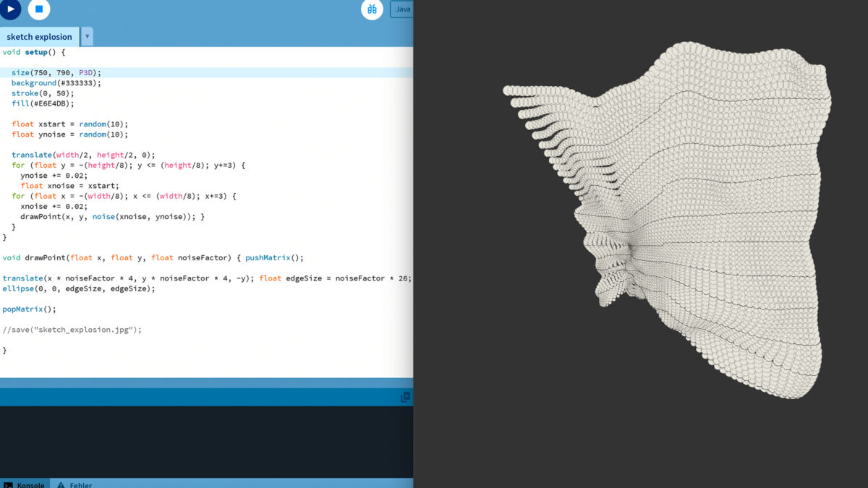
Task: Select the square stop icon in the toolbar
Action: click(x=39, y=9)
